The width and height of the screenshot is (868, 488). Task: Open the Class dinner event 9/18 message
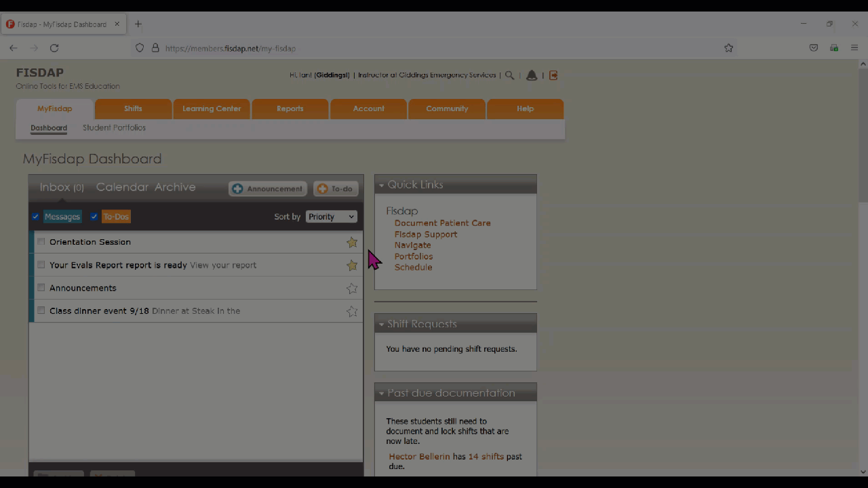click(99, 311)
